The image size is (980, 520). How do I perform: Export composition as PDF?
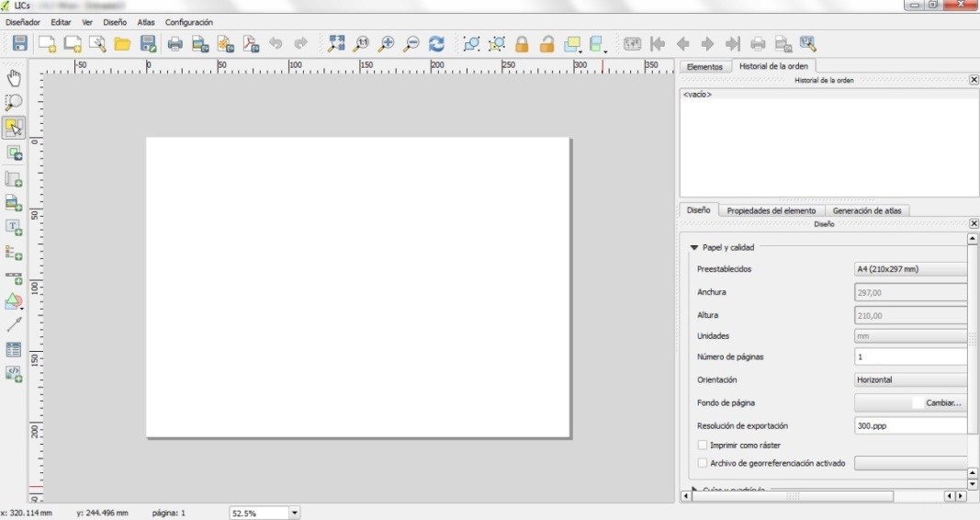click(251, 43)
